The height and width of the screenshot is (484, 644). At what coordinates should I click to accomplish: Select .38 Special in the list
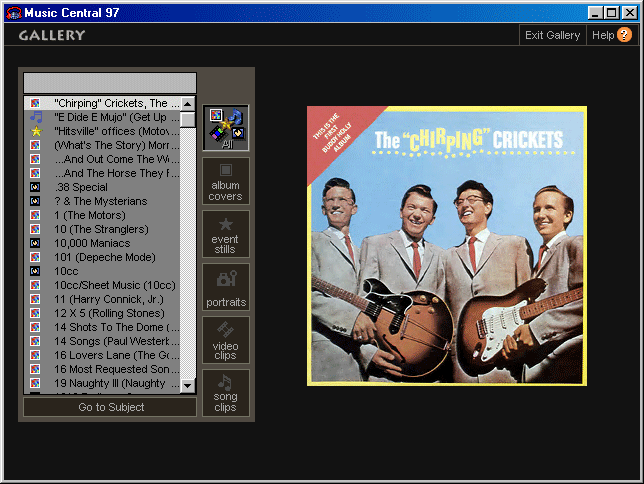click(102, 187)
